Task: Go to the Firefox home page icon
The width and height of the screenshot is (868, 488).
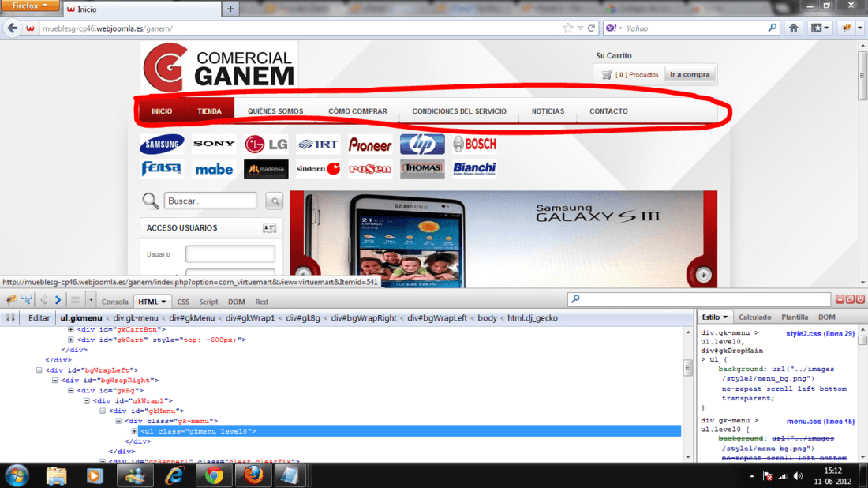Action: click(793, 28)
